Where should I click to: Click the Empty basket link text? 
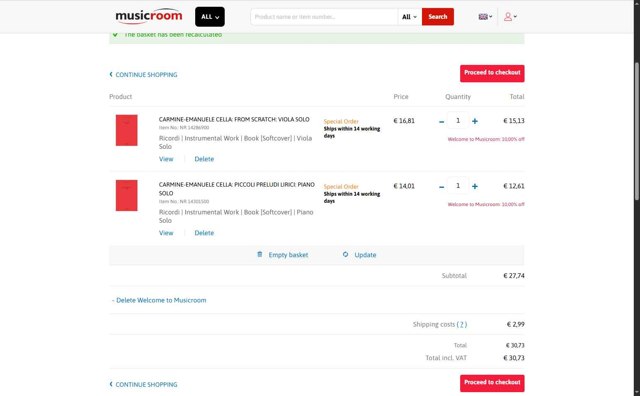click(288, 255)
